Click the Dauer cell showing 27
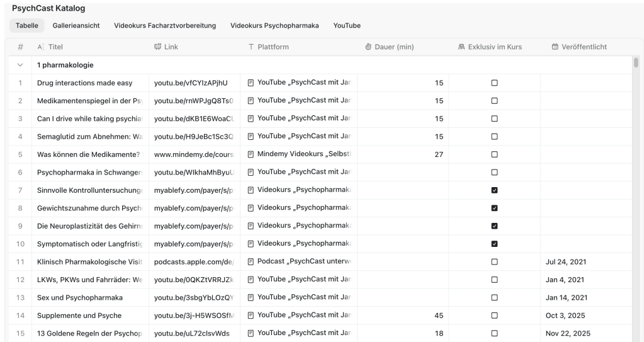Screen dimensions: 644x342 coord(403,154)
